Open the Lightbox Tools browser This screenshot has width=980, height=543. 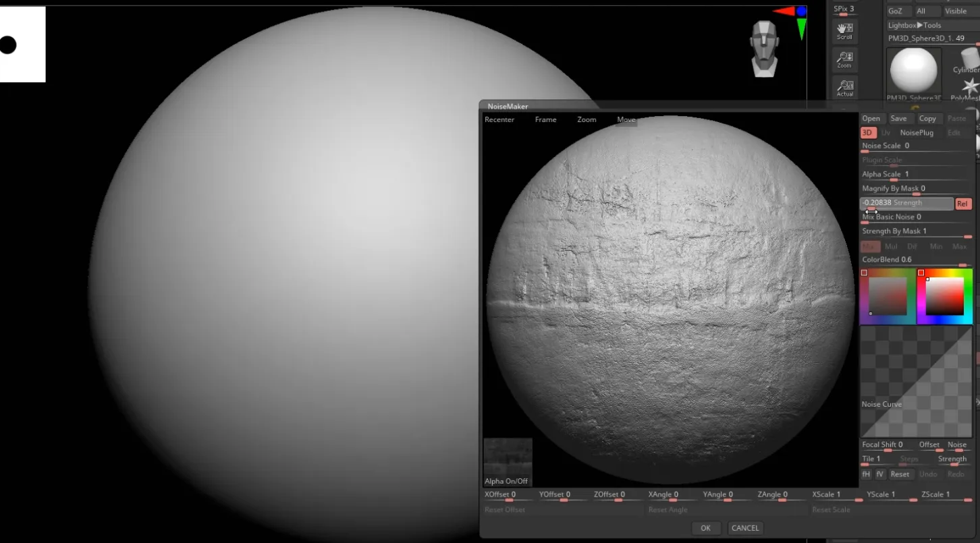click(x=914, y=26)
